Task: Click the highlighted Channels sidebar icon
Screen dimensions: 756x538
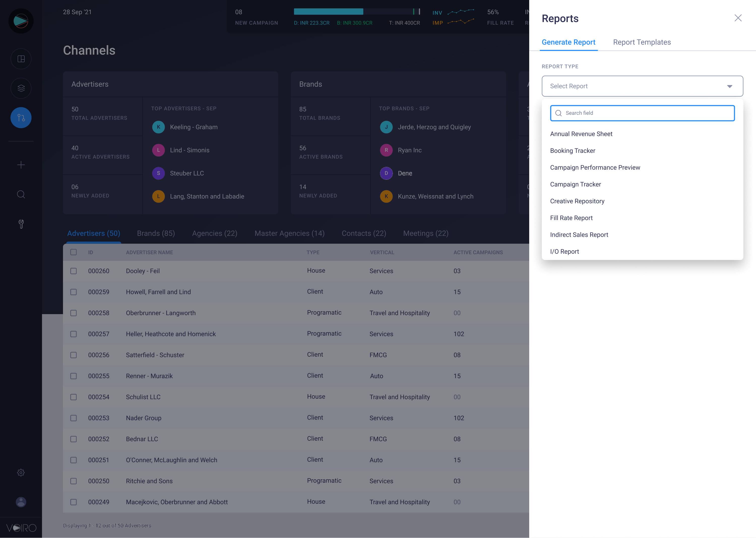Action: [x=21, y=117]
